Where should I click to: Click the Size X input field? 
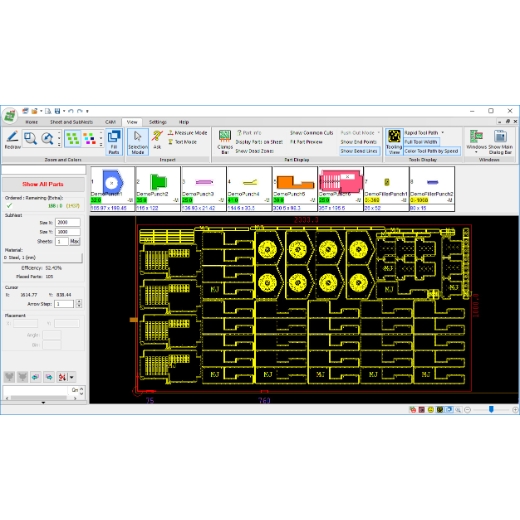coord(68,222)
